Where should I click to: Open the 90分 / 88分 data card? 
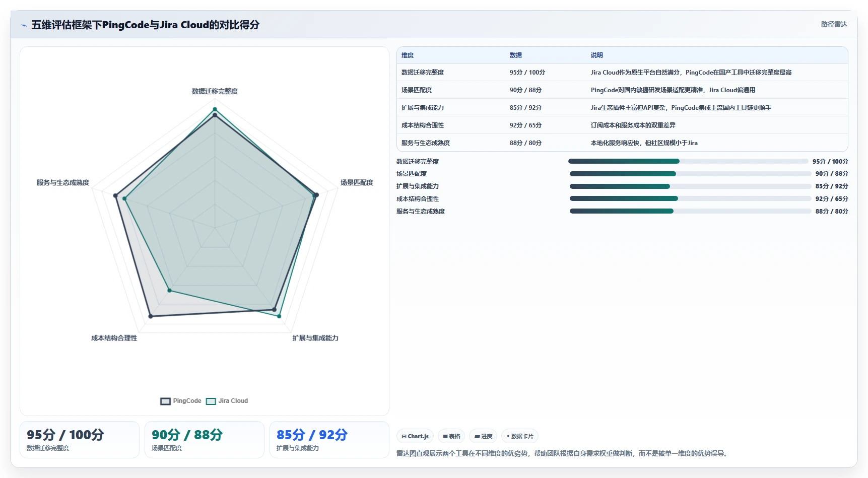coord(205,440)
